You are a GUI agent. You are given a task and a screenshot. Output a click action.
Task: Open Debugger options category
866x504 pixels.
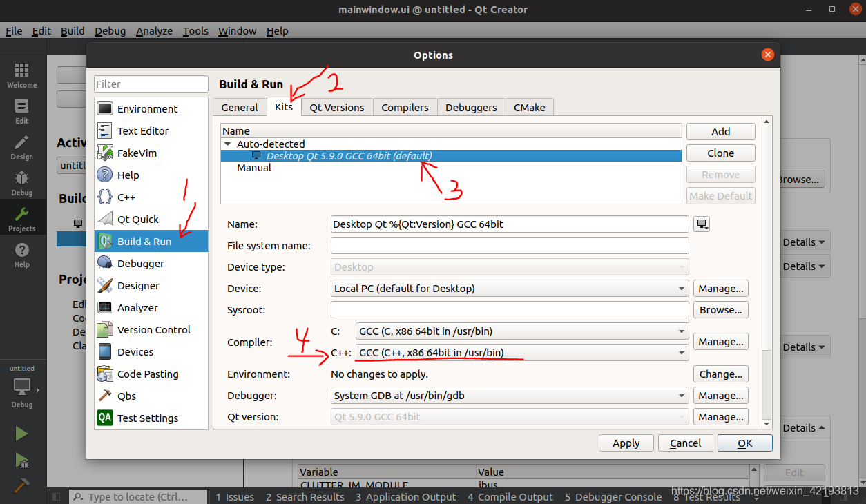[x=151, y=263]
